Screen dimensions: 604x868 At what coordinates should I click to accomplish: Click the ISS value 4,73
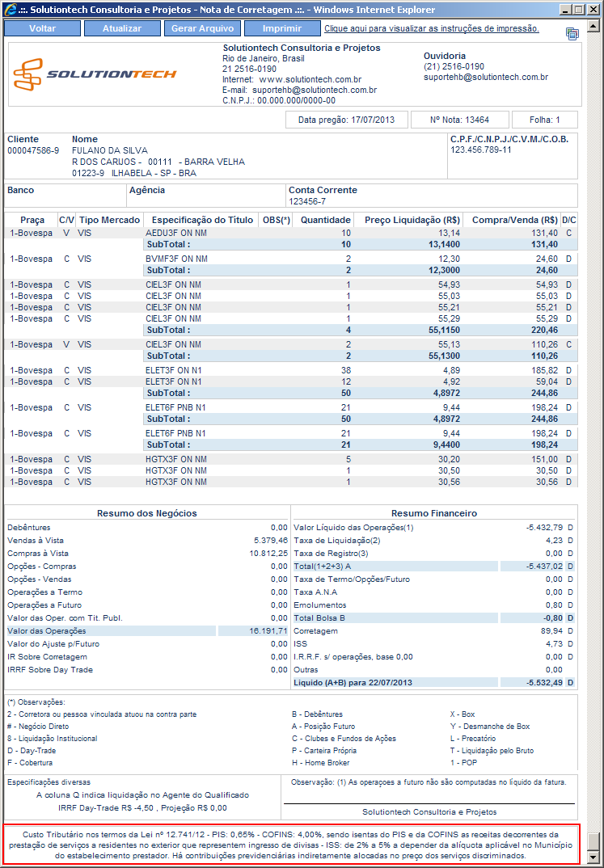pos(554,644)
